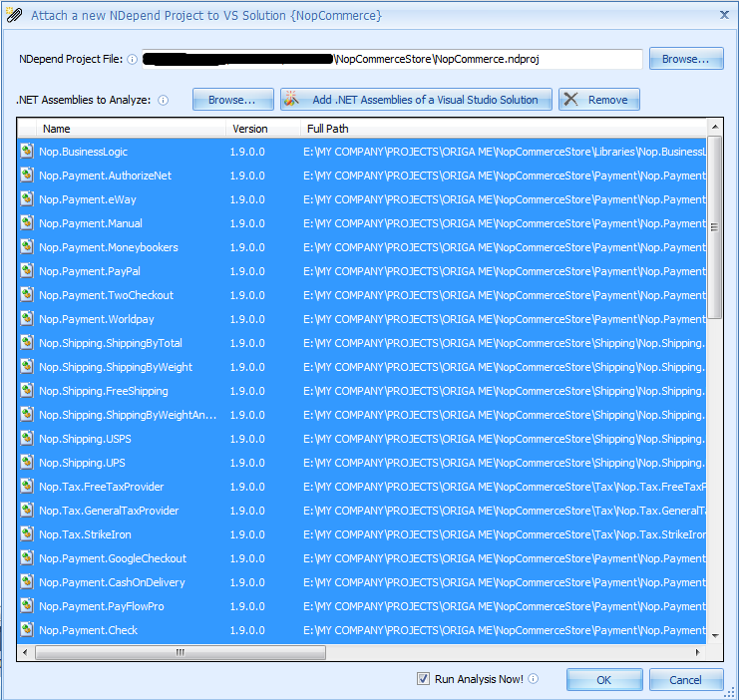Click the Nop.Payment.Moneybookers assembly icon
The width and height of the screenshot is (739, 700).
point(27,247)
